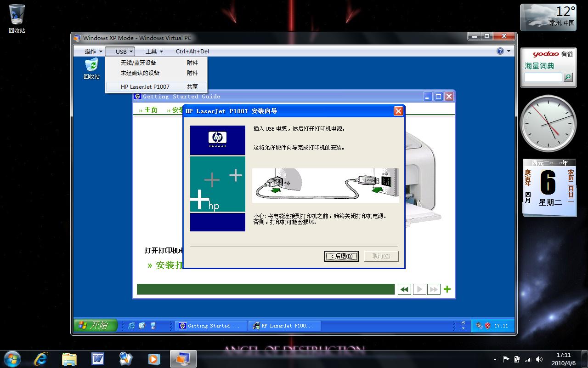Click the fast-forward button in the guide player
Screen dimensions: 588x368
click(434, 289)
